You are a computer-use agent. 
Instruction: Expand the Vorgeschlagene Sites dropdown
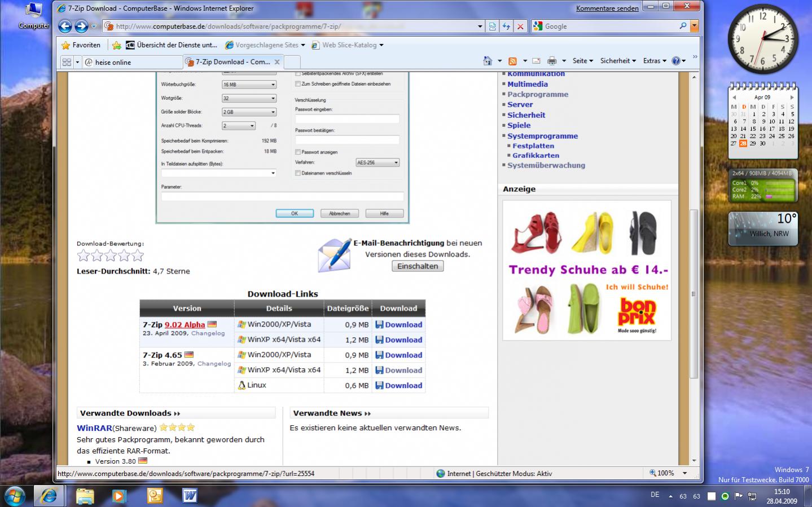pyautogui.click(x=303, y=45)
